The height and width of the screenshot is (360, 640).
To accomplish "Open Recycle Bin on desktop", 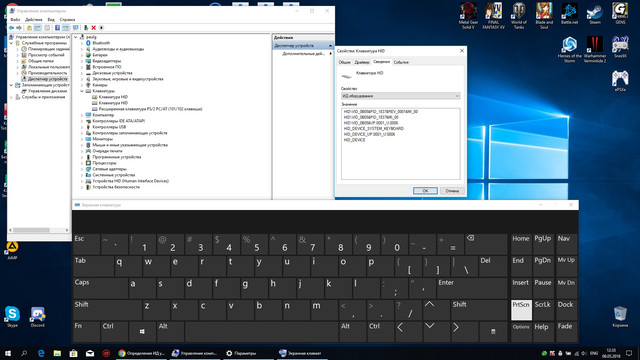I will (620, 316).
